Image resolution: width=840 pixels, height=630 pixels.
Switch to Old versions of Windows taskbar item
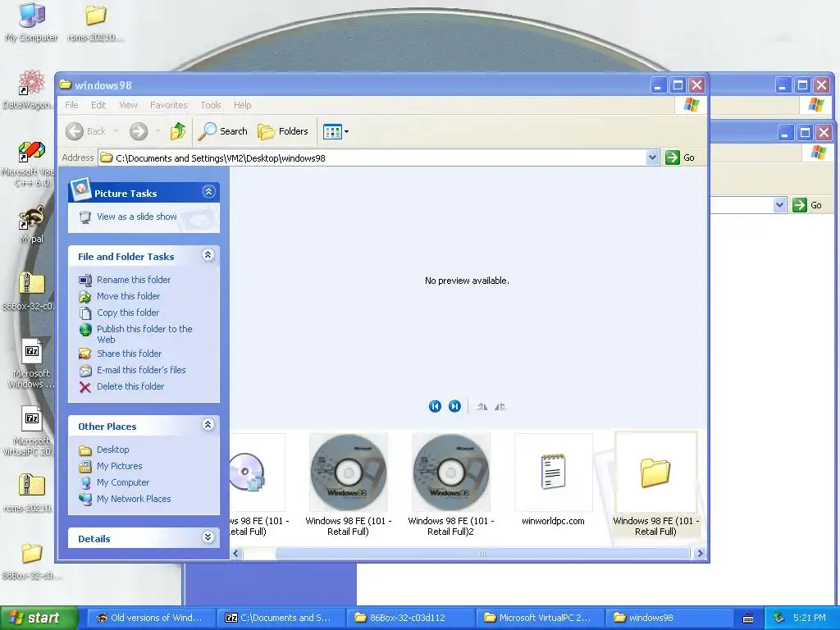click(x=151, y=619)
